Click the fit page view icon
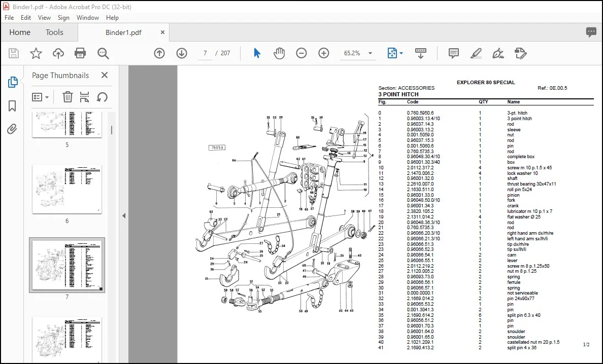Viewport: 603px width, 364px height. (x=392, y=53)
